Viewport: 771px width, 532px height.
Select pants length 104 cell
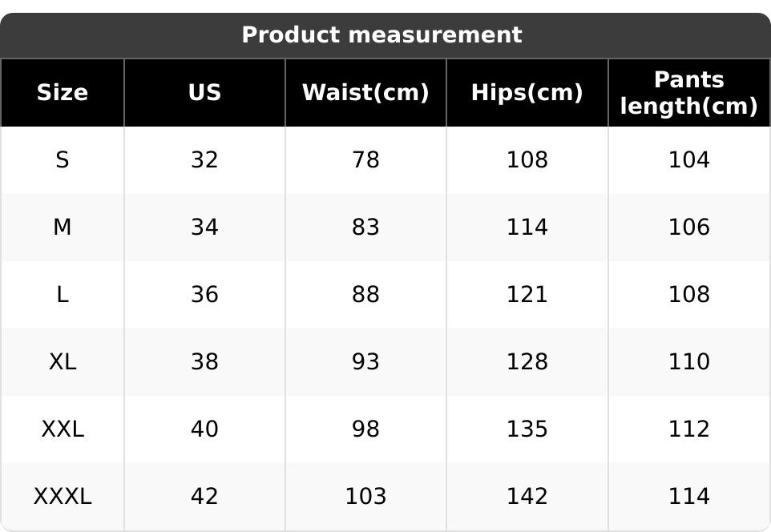point(688,160)
